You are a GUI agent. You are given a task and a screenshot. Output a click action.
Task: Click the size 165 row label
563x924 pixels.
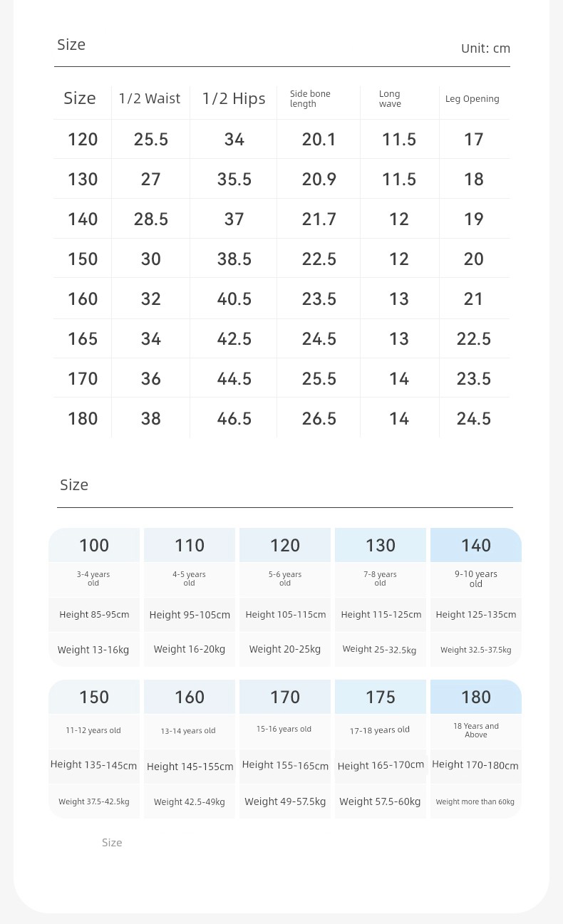click(x=83, y=338)
